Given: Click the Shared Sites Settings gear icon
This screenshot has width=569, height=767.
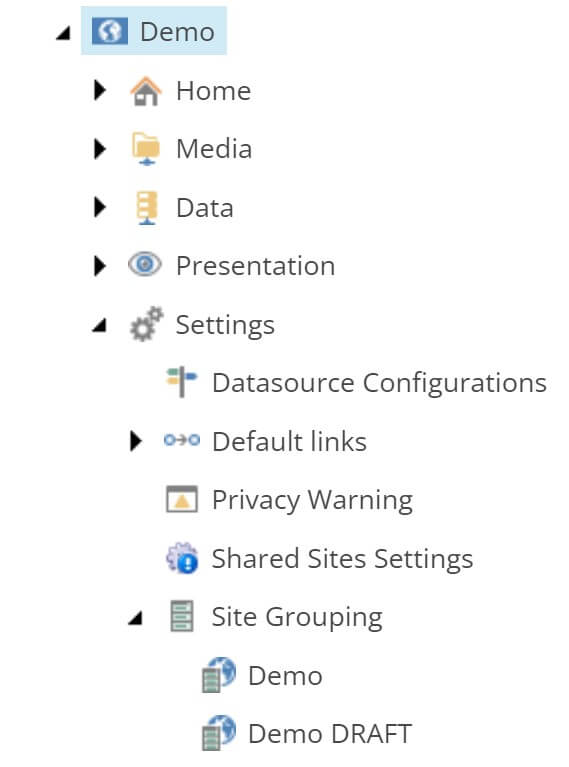Looking at the screenshot, I should (x=182, y=558).
